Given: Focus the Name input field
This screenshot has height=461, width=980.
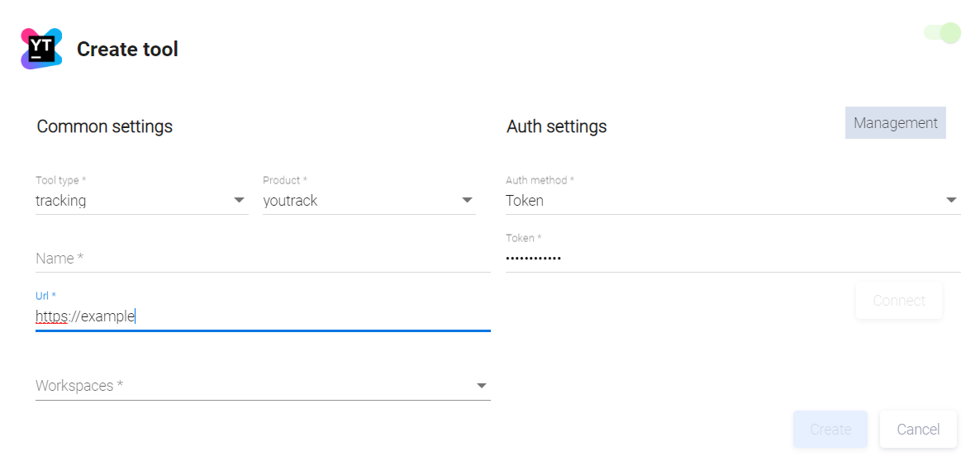Looking at the screenshot, I should [263, 259].
